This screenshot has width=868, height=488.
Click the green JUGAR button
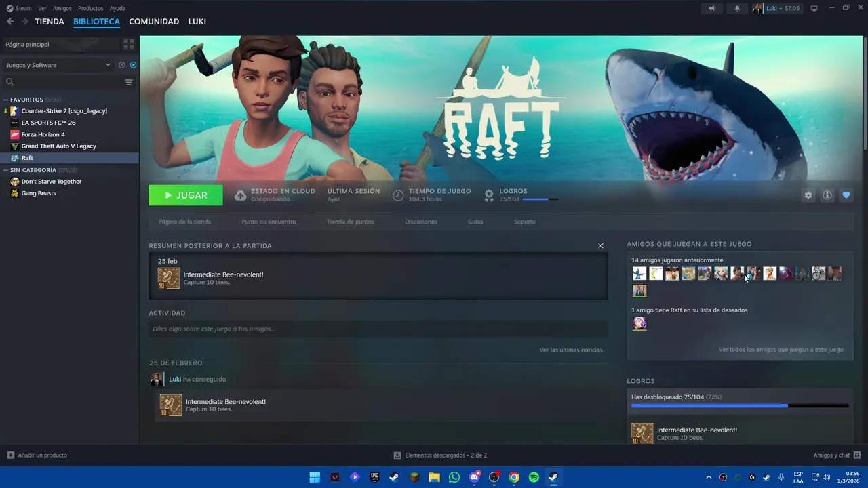(x=186, y=195)
